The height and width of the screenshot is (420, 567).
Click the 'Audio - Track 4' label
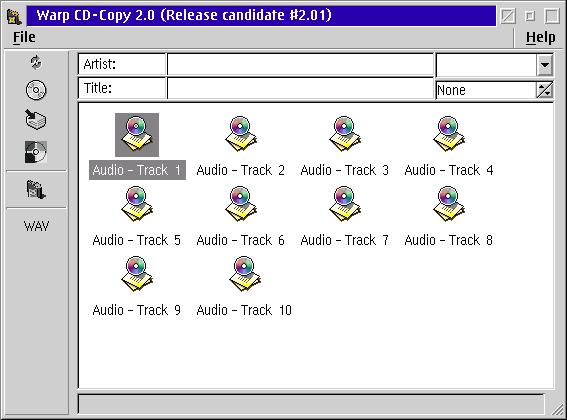click(449, 170)
